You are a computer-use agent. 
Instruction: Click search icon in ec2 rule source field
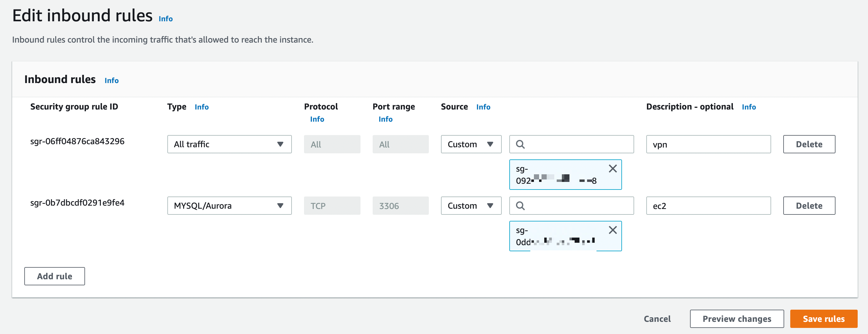(x=520, y=206)
